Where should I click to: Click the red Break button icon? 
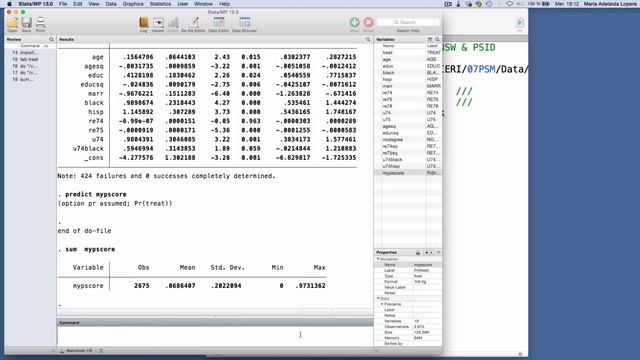tap(368, 22)
